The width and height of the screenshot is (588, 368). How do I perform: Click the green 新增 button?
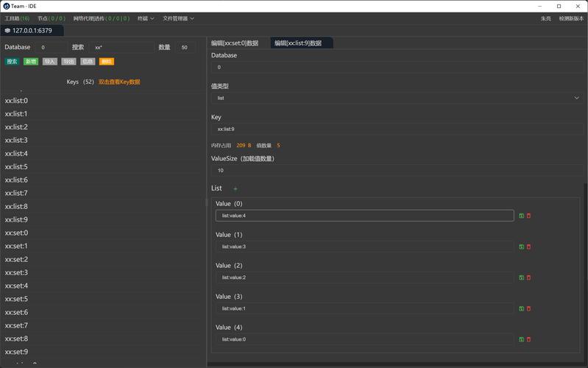point(31,62)
